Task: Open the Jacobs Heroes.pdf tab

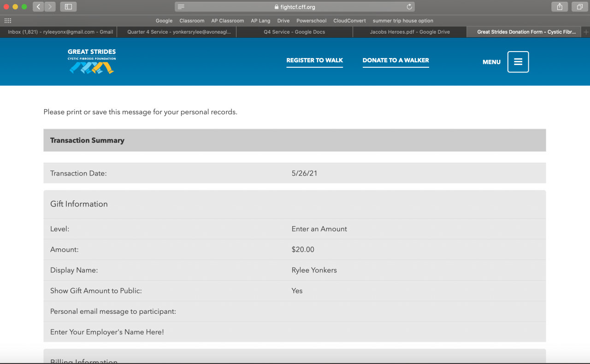Action: click(x=410, y=32)
